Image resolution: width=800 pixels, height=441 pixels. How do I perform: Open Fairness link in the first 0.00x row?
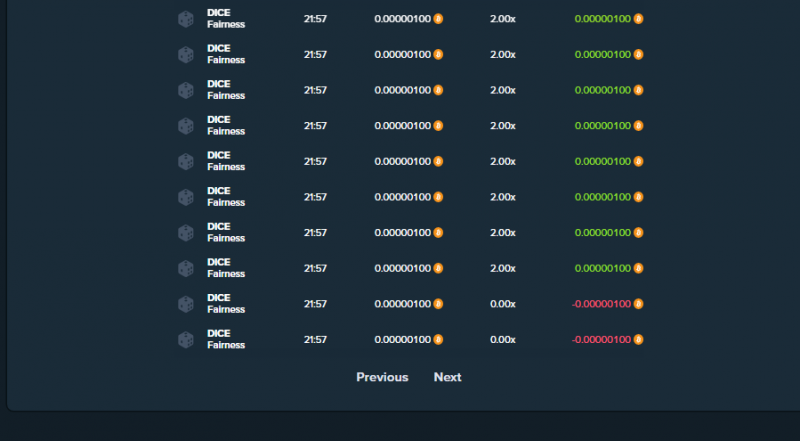pyautogui.click(x=226, y=309)
